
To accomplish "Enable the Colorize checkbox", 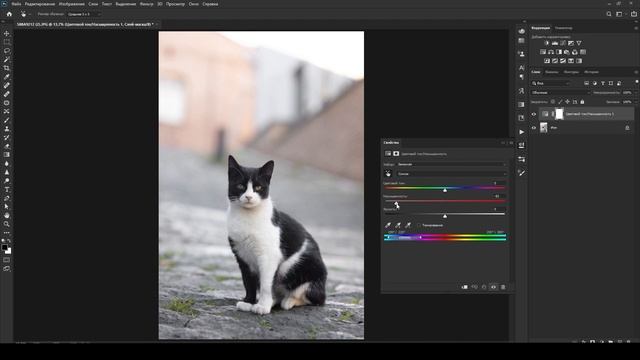I will (x=419, y=225).
